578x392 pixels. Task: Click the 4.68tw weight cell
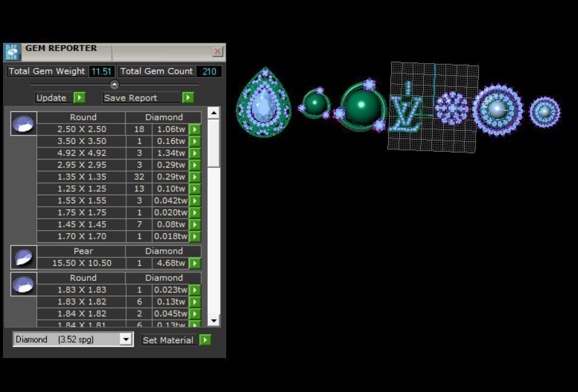point(170,263)
